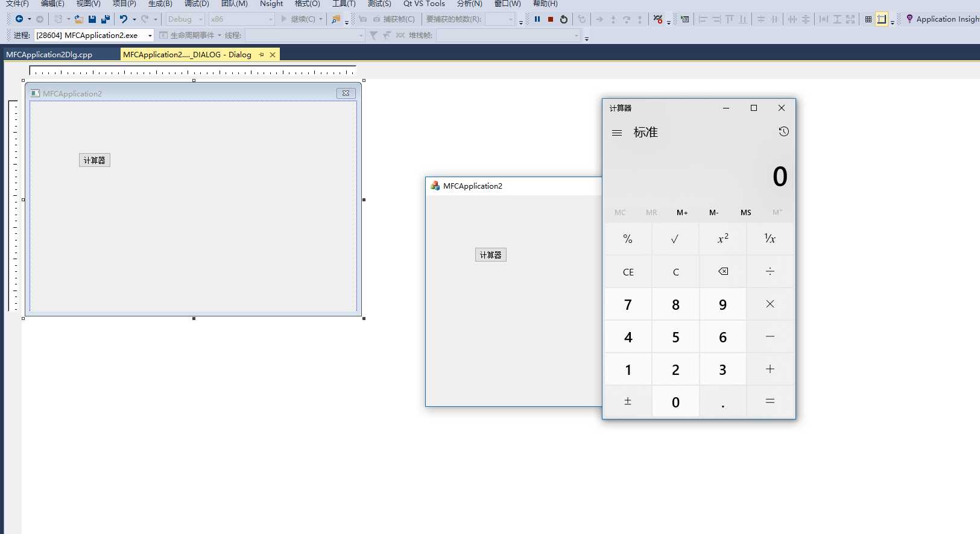Viewport: 980px width, 534px height.
Task: Open the x86 platform dropdown
Action: pos(242,19)
